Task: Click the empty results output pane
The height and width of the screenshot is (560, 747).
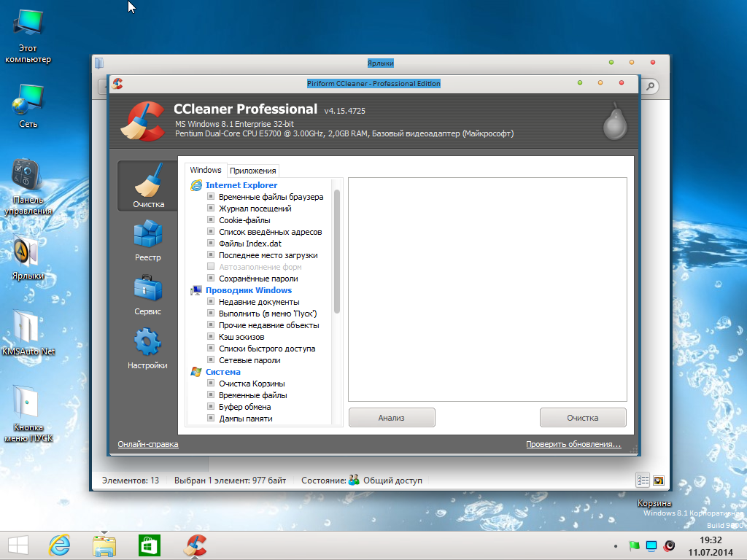Action: [x=487, y=289]
